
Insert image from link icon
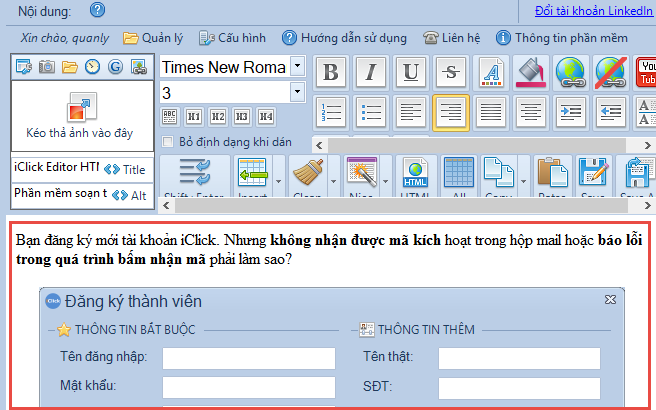(x=139, y=67)
